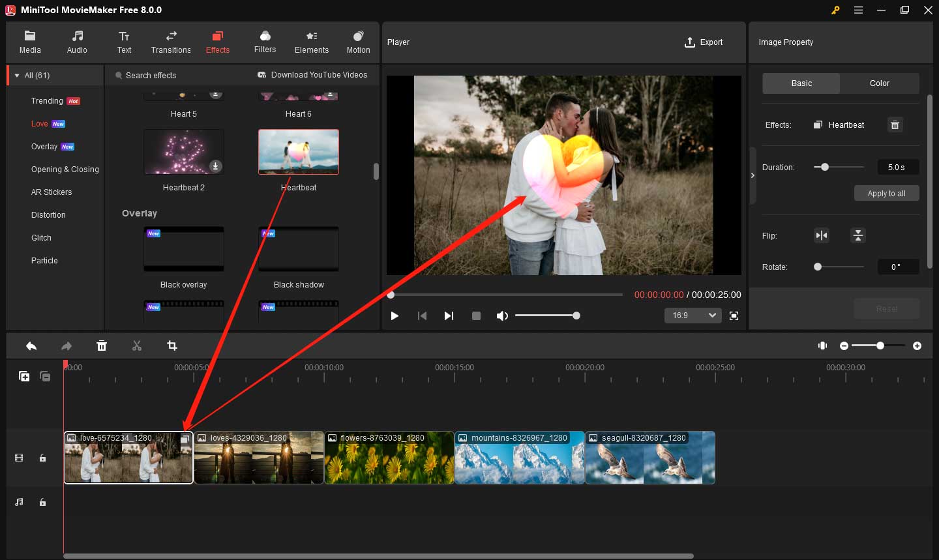Adjust the Rotate slider handle
939x560 pixels.
(x=818, y=267)
